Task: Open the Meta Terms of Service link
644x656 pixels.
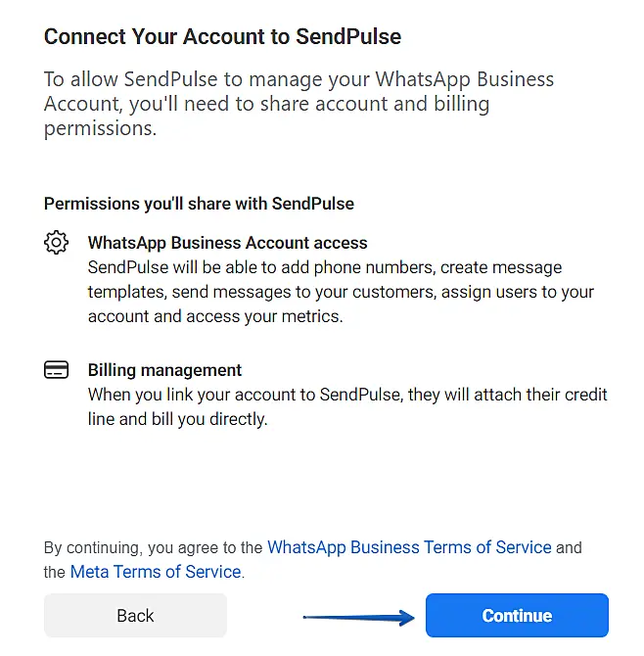Action: (x=156, y=572)
